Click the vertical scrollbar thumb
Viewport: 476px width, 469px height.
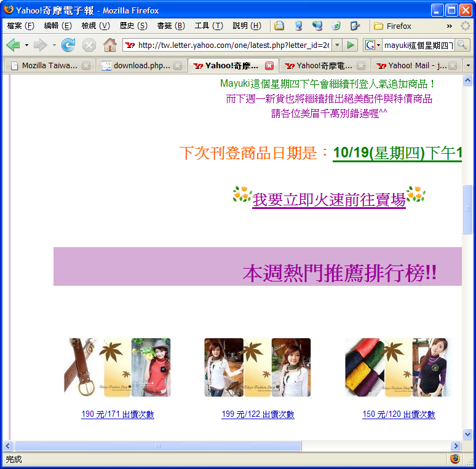coord(467,209)
